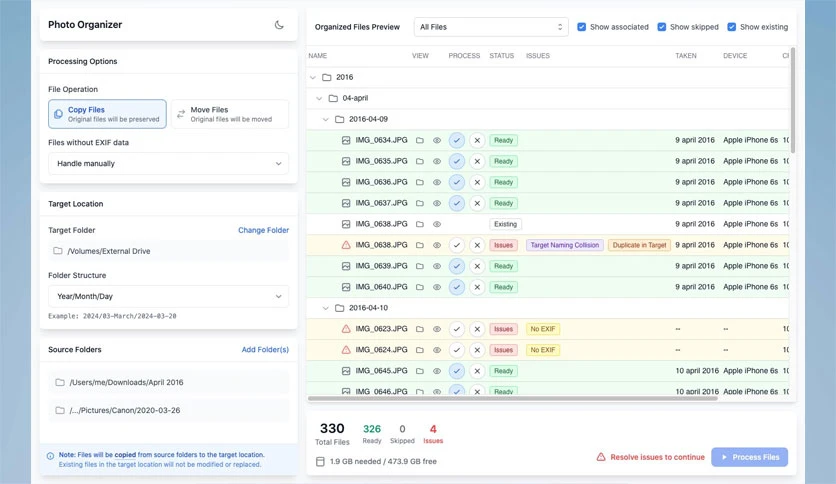Toggle process checkmark for IMG_0636.JPG
Viewport: 836px width, 484px height.
pos(456,182)
